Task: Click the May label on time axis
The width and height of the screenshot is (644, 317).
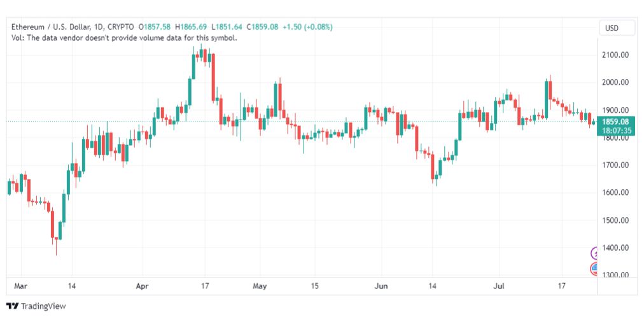Action: [x=260, y=286]
